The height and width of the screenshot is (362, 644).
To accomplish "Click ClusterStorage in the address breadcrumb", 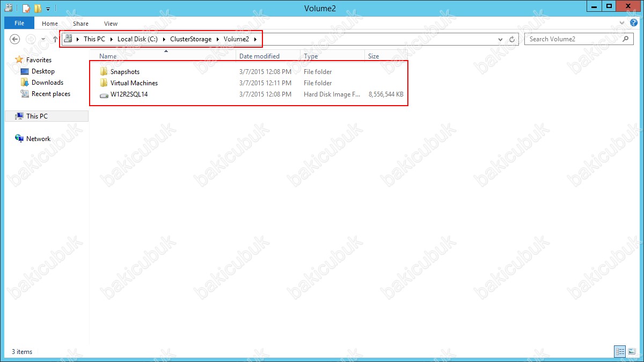I will pos(191,39).
